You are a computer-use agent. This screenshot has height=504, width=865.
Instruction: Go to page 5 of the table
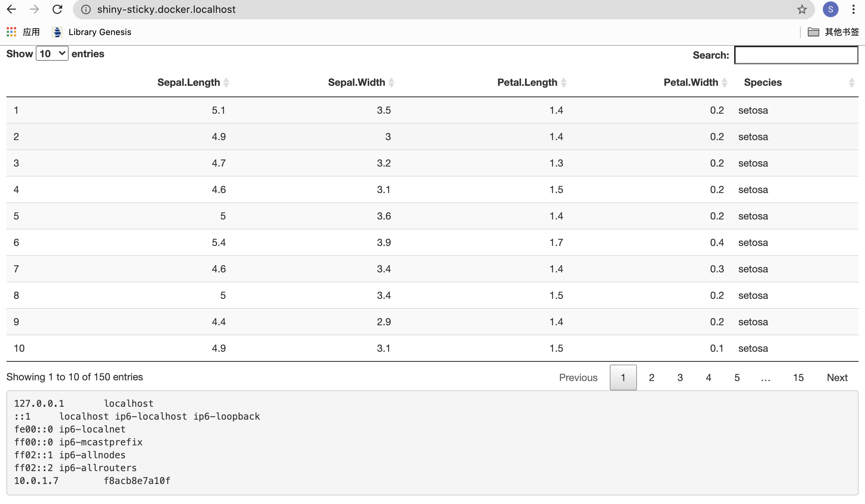(x=737, y=377)
